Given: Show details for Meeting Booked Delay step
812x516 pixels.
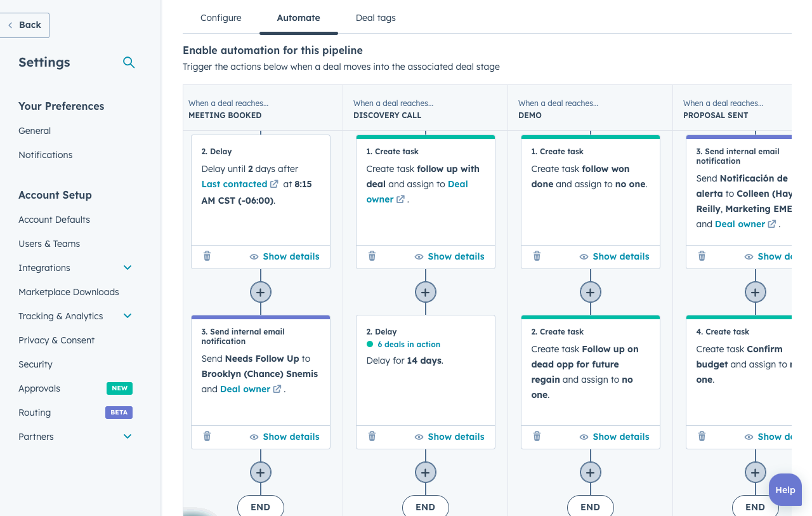Looking at the screenshot, I should [x=284, y=256].
